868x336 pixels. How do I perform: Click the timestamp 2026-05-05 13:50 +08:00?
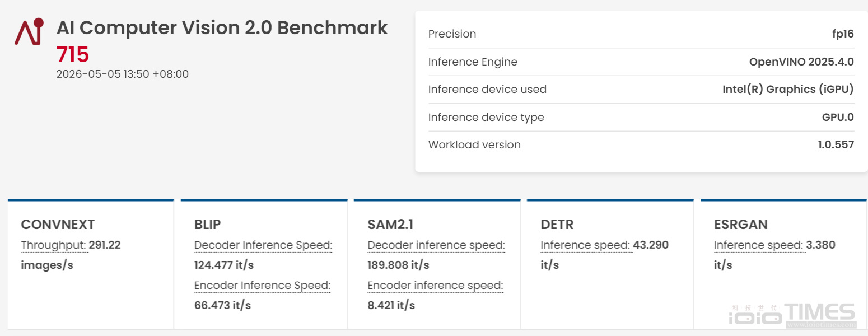[x=123, y=74]
